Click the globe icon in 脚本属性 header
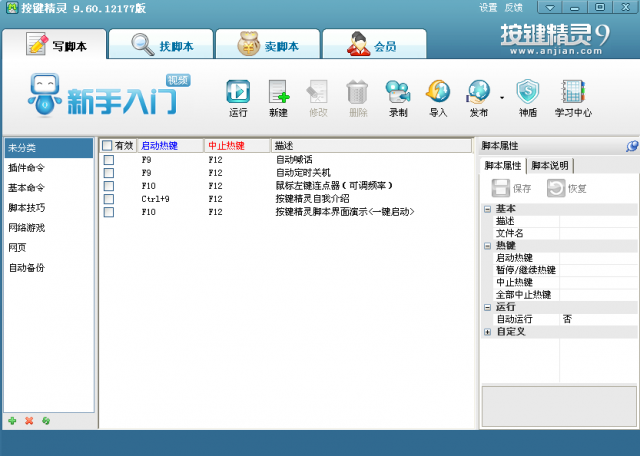640x456 pixels. pos(632,146)
